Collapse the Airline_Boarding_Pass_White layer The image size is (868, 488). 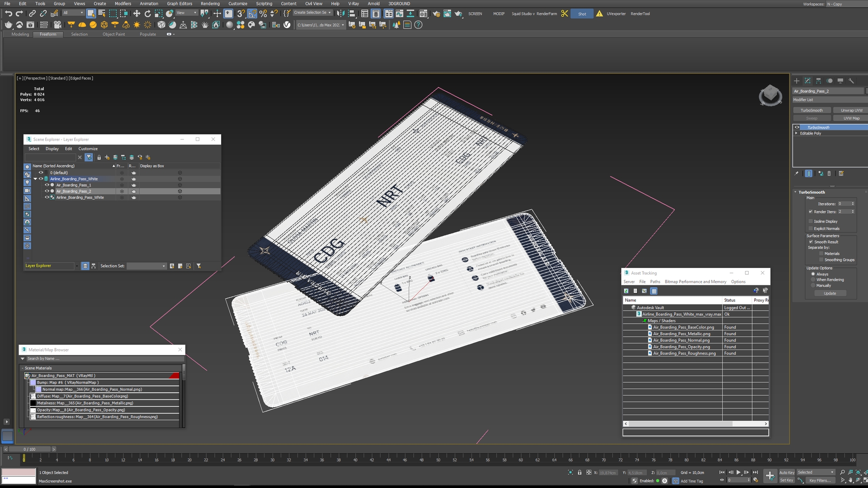pyautogui.click(x=35, y=179)
